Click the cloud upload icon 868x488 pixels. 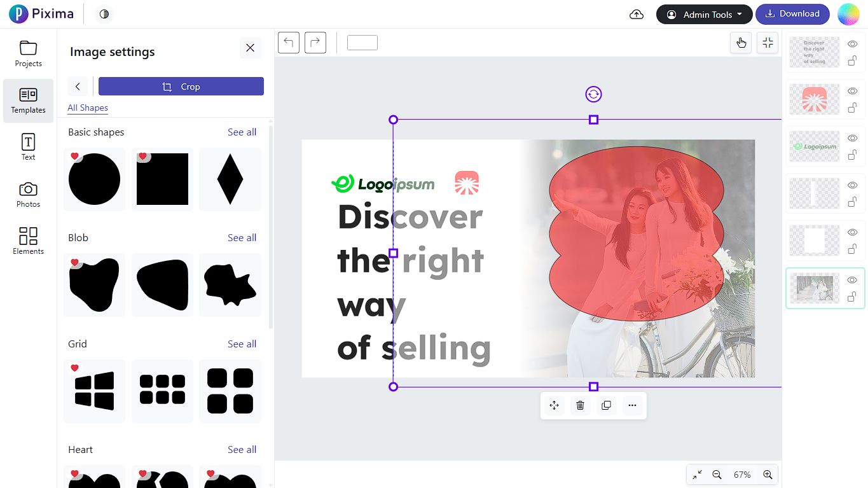click(x=636, y=15)
